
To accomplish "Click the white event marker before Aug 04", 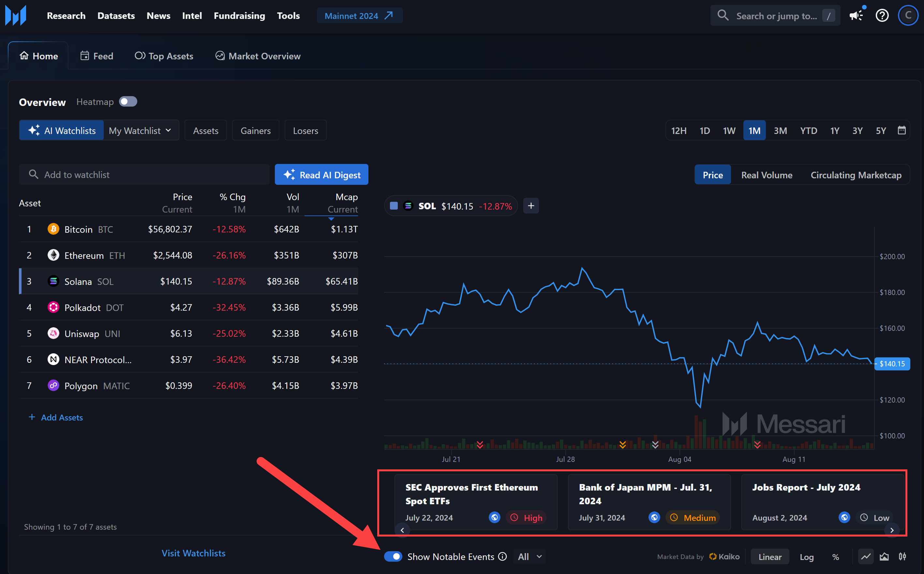I will [x=655, y=445].
